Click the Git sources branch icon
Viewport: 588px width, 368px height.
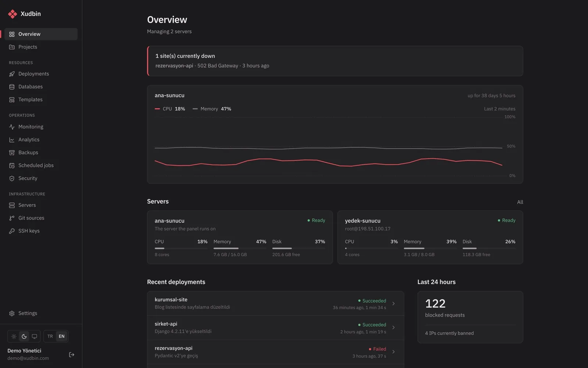12,218
